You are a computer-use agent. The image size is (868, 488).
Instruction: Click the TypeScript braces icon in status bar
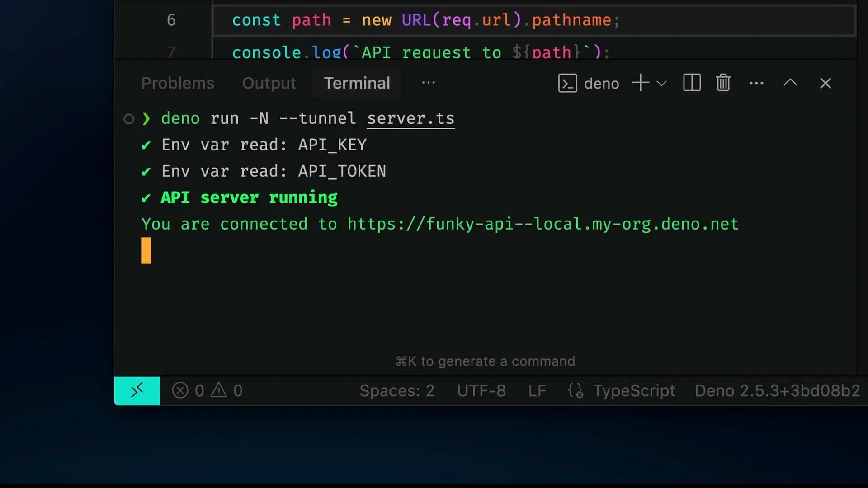coord(575,390)
